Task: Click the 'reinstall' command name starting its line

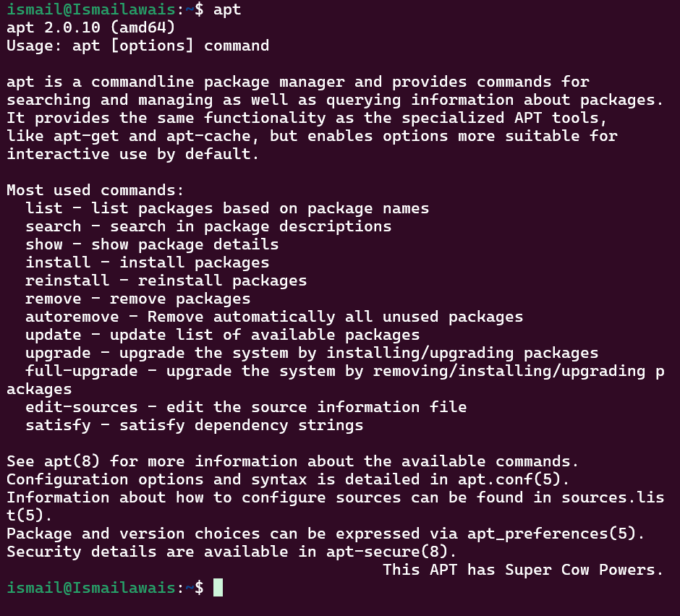Action: click(67, 281)
